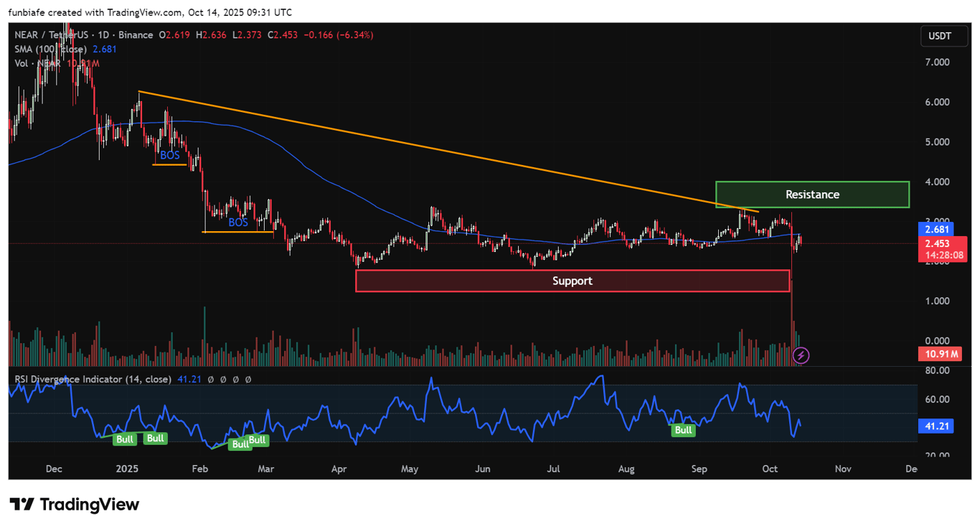Click the red Support zone box

point(572,281)
